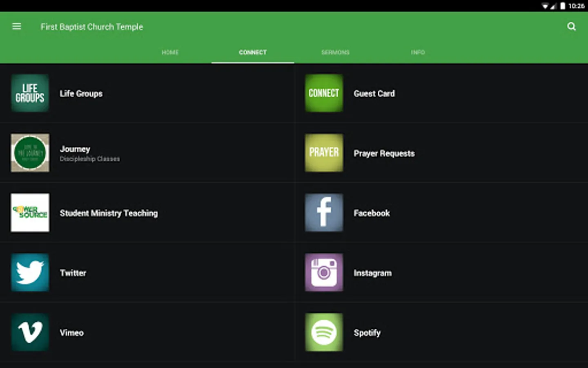Tap the green CONNECT icon tile
Screen dimensions: 588x368
click(x=324, y=93)
